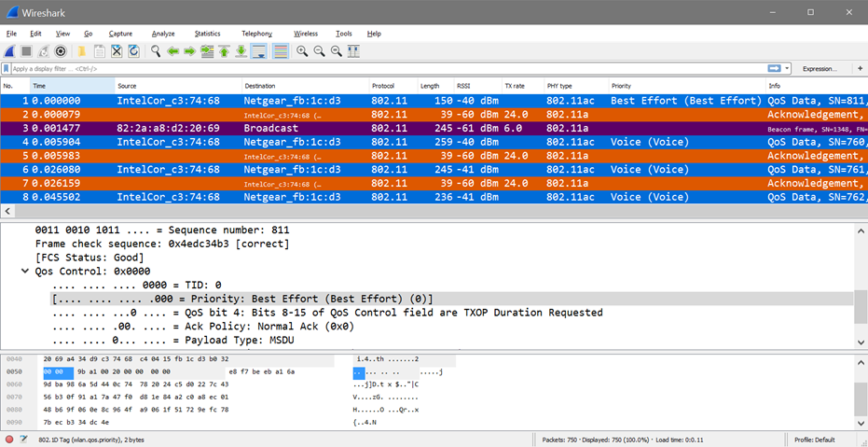The width and height of the screenshot is (868, 447).
Task: Jump to the first packet
Action: 224,51
